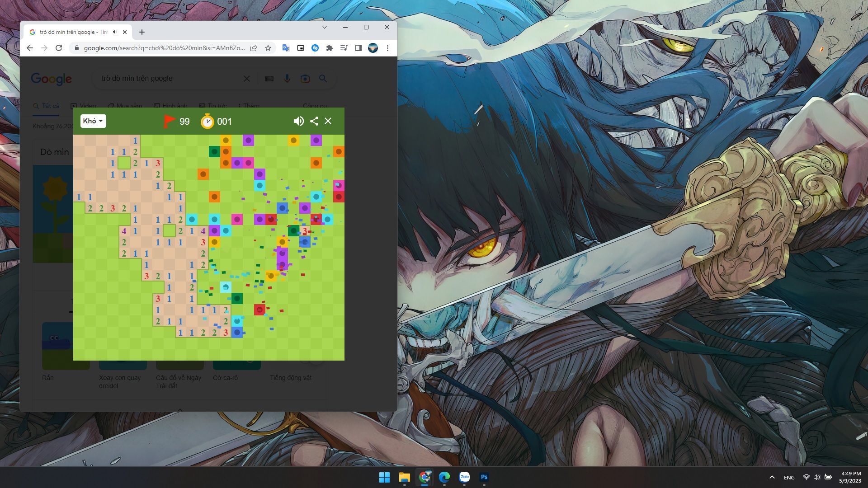Open the on-screen keyboard input tool
This screenshot has width=868, height=488.
click(269, 79)
